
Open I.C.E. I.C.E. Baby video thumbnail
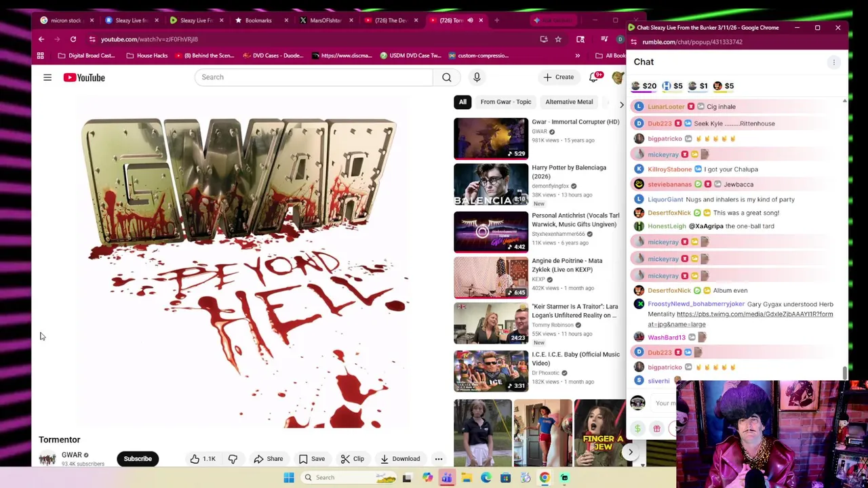click(491, 371)
